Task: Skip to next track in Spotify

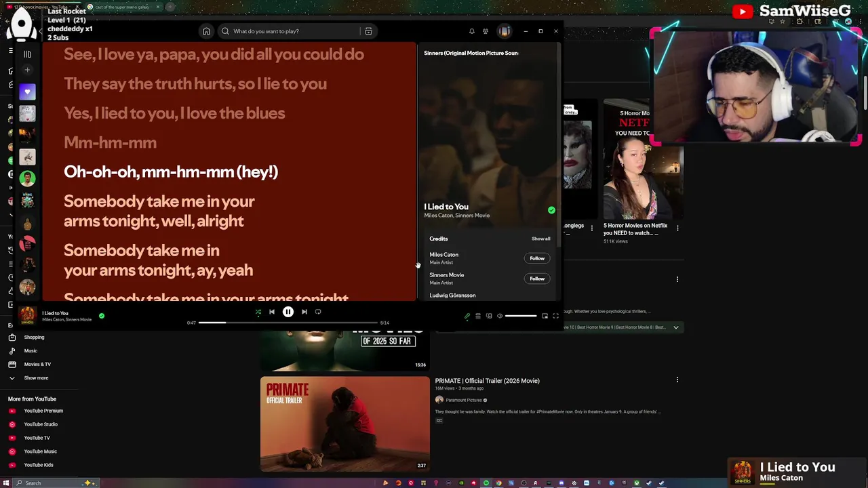Action: coord(304,312)
